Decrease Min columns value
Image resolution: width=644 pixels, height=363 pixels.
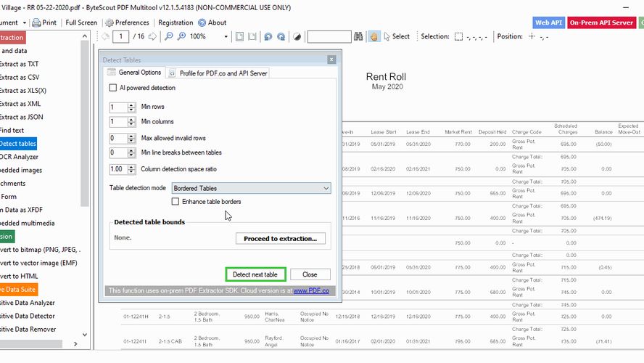pos(131,125)
